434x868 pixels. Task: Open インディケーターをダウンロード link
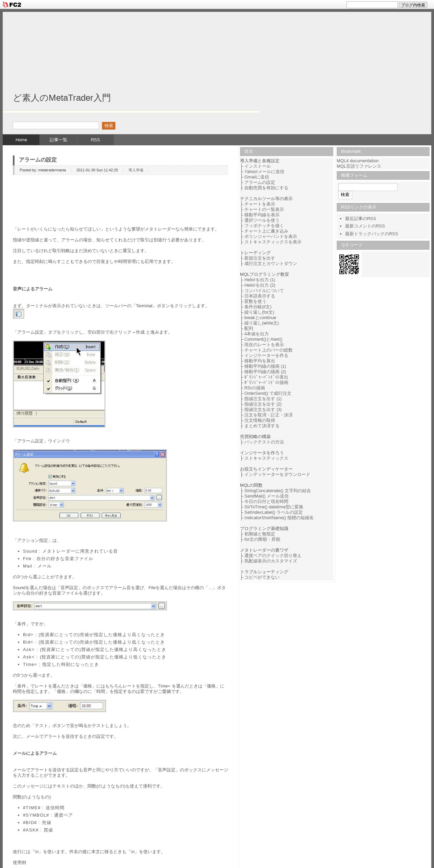277,475
